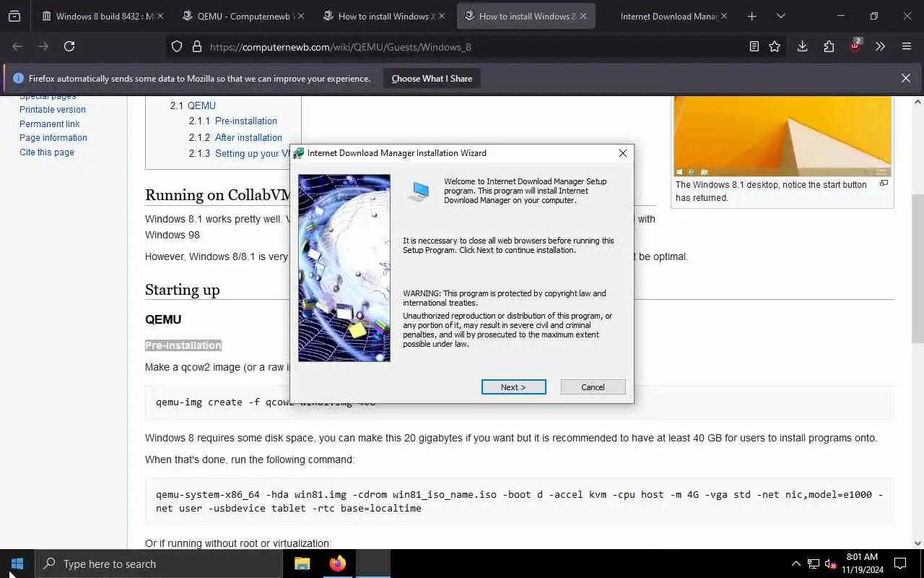
Task: Jump to 2.1 QEMU contents entry
Action: (x=193, y=105)
